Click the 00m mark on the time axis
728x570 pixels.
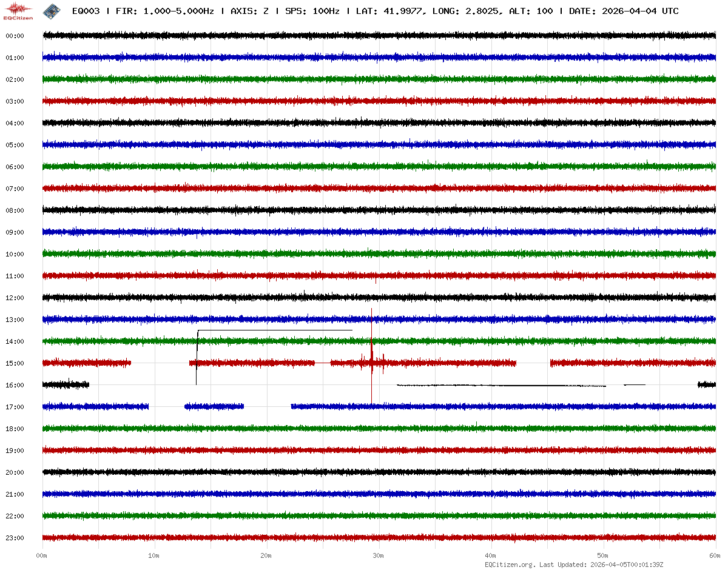pyautogui.click(x=42, y=555)
